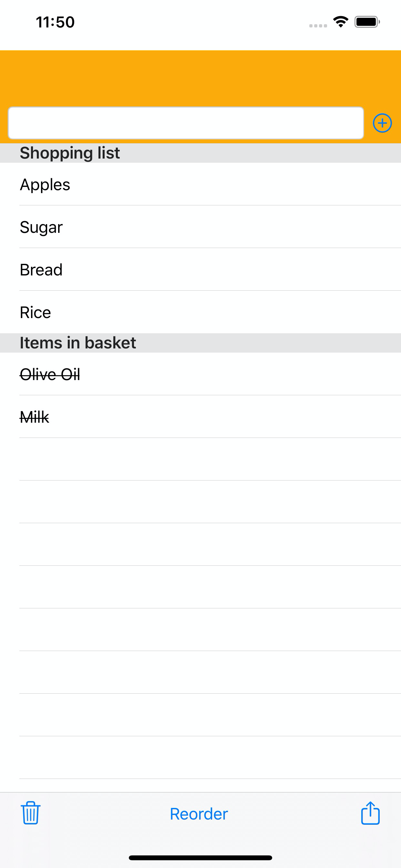Tap the share export icon
This screenshot has height=868, width=401.
click(370, 813)
